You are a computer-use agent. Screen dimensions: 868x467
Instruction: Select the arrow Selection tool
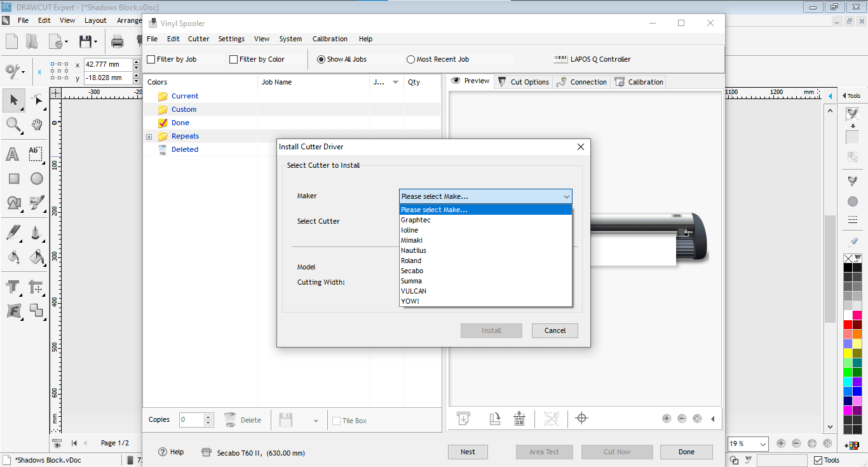[x=13, y=100]
